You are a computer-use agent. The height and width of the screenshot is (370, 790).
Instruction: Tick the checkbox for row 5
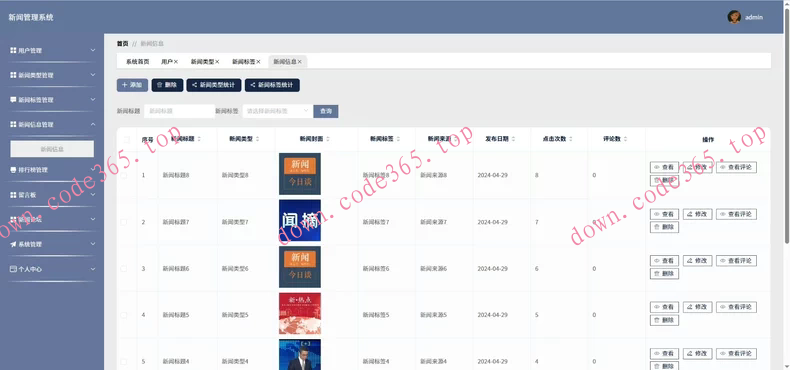[x=123, y=361]
